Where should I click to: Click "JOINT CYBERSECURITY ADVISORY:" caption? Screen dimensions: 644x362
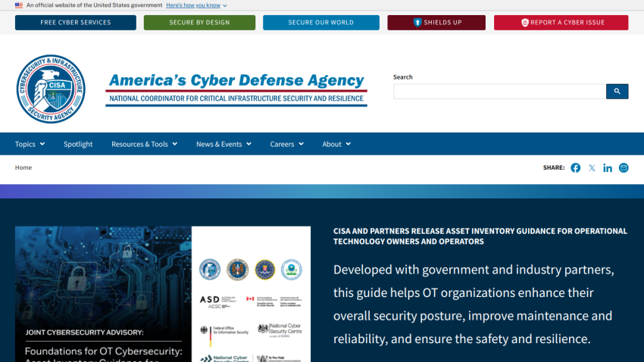85,332
